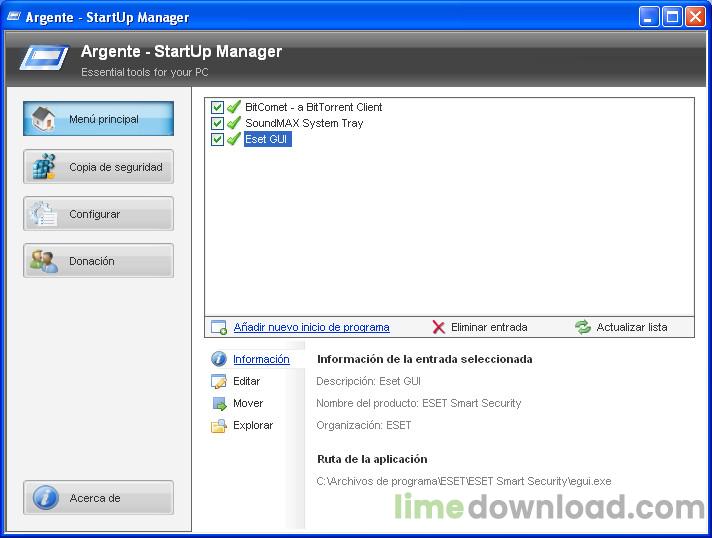Click the people icon beside Donación

(x=44, y=261)
